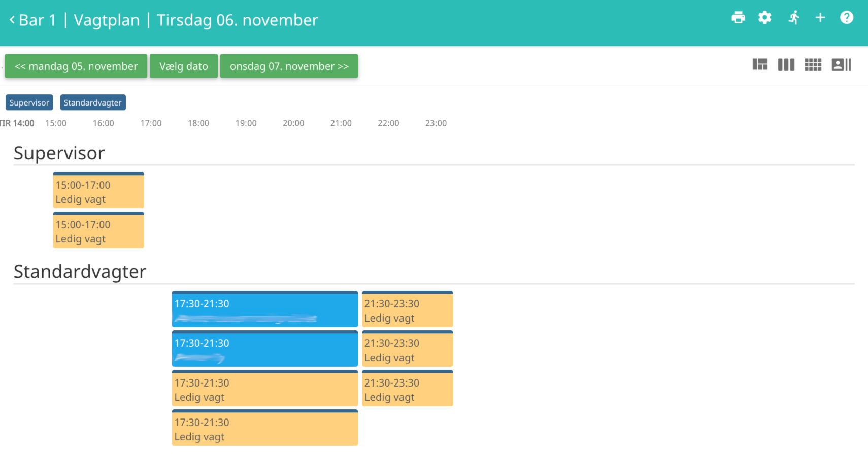Switch to the dashboard layout view icon
The width and height of the screenshot is (868, 454).
(x=760, y=64)
